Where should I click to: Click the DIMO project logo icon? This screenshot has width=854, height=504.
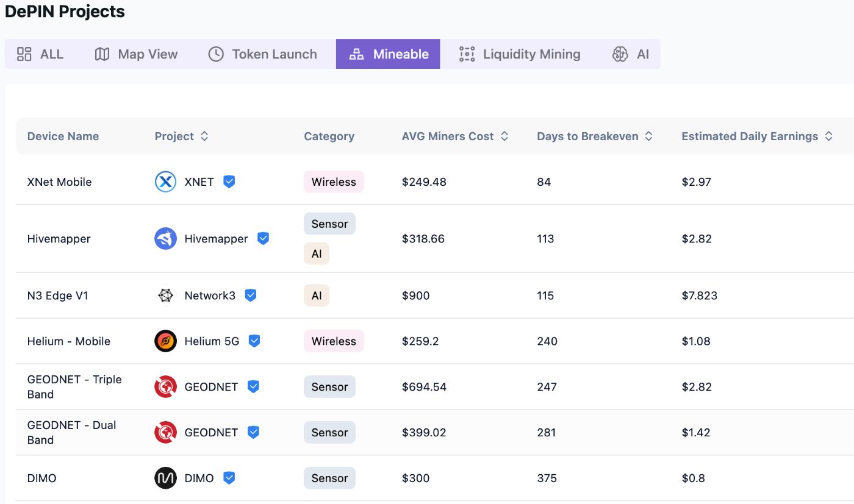pyautogui.click(x=165, y=478)
